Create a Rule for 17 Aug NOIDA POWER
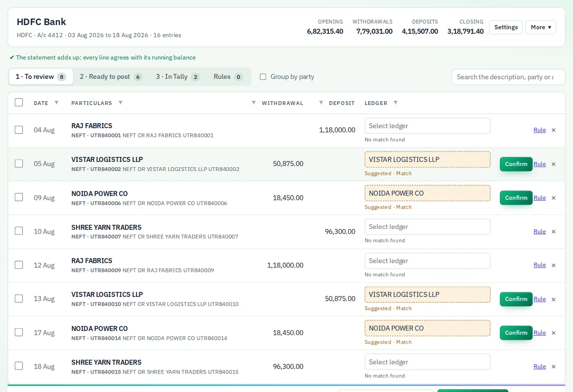Viewport: 573px width, 392px height. click(x=540, y=333)
